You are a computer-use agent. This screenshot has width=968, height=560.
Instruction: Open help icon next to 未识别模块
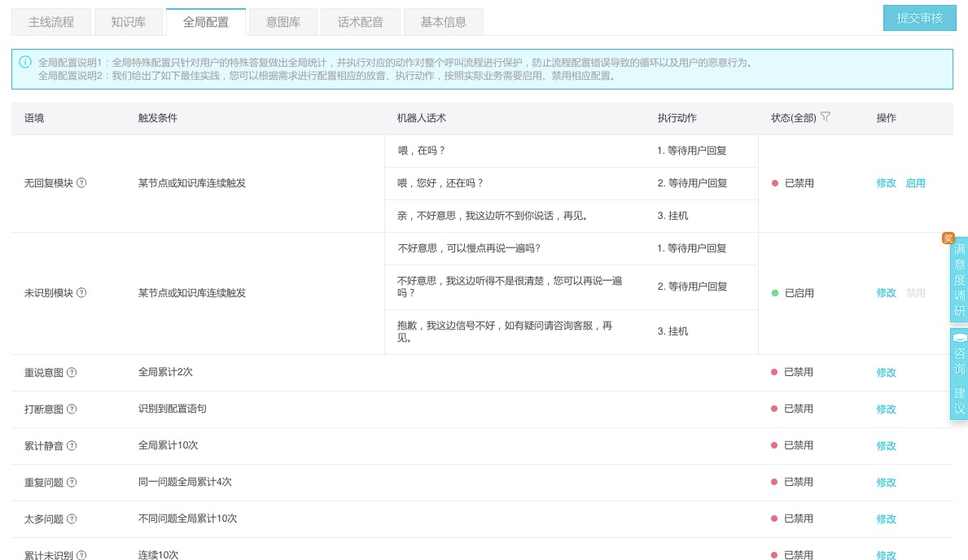pyautogui.click(x=81, y=293)
